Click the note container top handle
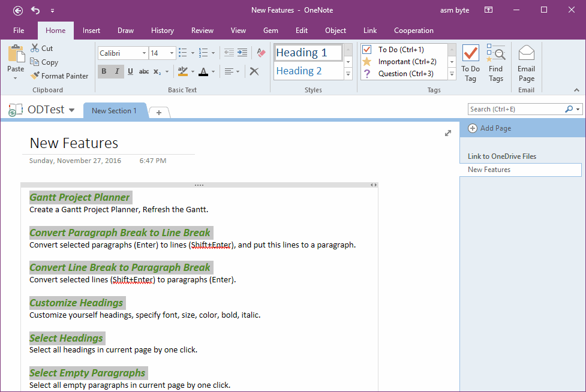The height and width of the screenshot is (392, 586). pos(199,185)
